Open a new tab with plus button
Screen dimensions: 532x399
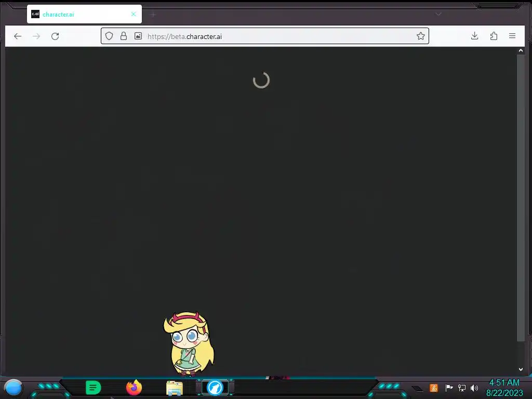click(x=153, y=15)
